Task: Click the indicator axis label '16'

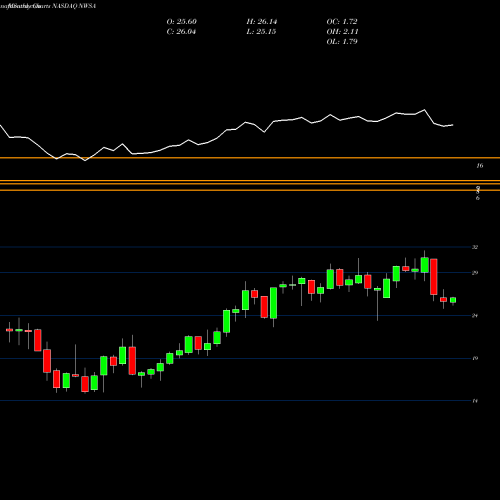Action: point(480,166)
